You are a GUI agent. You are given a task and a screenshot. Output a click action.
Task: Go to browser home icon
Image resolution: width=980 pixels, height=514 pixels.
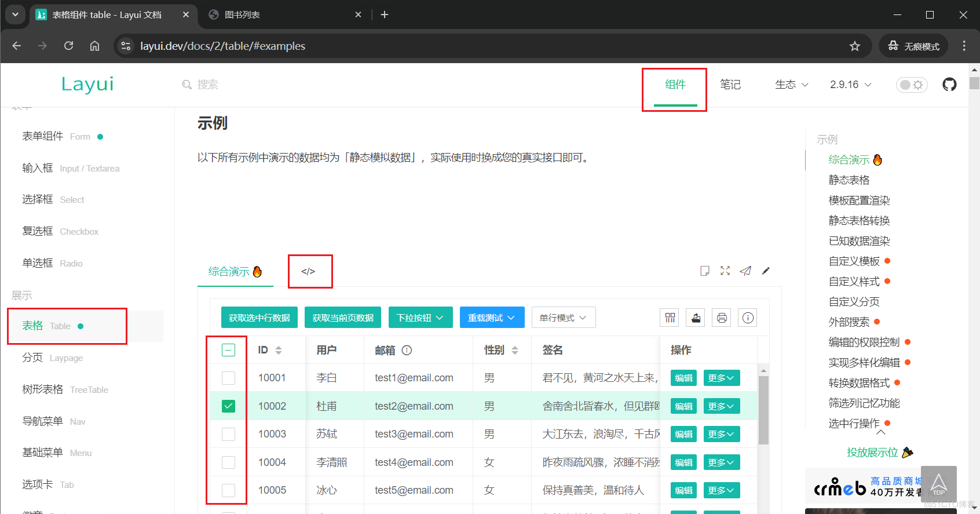coord(94,46)
